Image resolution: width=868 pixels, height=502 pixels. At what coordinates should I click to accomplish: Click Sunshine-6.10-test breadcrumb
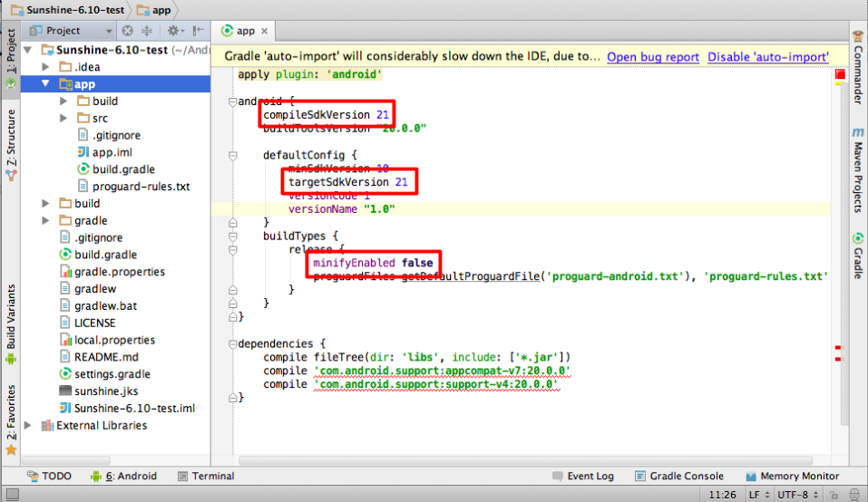pyautogui.click(x=68, y=10)
